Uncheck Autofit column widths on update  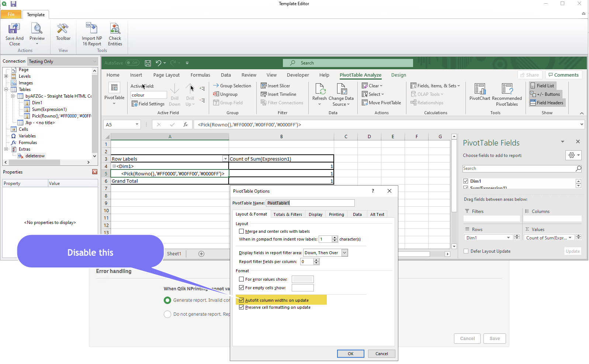(242, 300)
